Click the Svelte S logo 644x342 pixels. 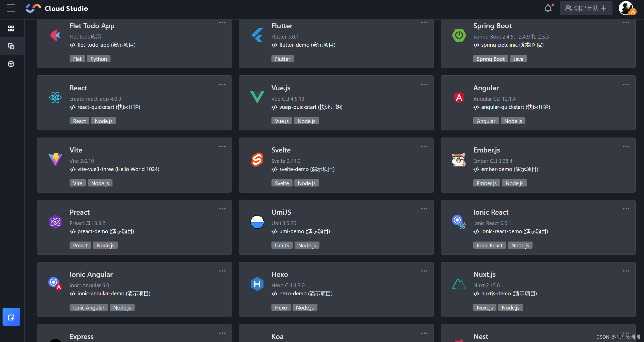click(x=257, y=159)
